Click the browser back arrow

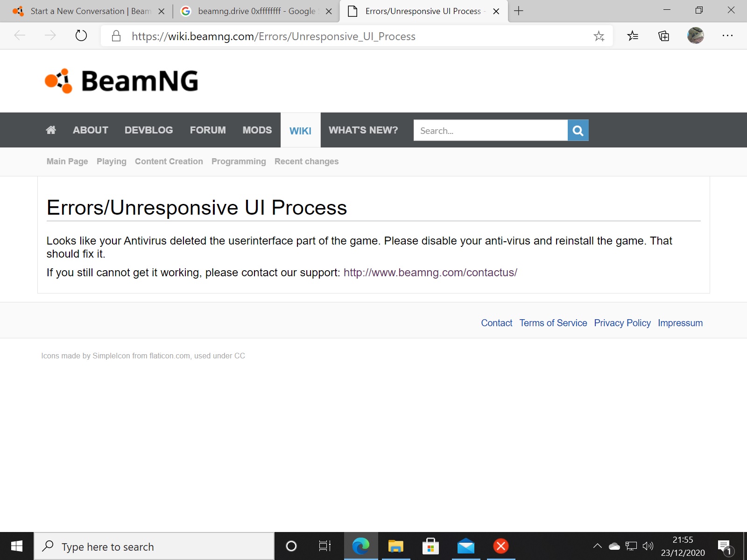tap(20, 35)
